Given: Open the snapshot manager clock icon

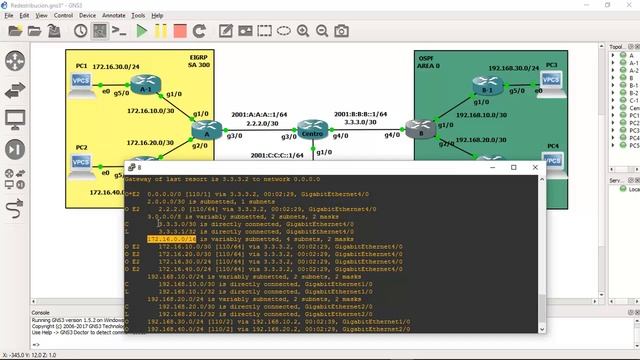Looking at the screenshot, I should tap(80, 31).
